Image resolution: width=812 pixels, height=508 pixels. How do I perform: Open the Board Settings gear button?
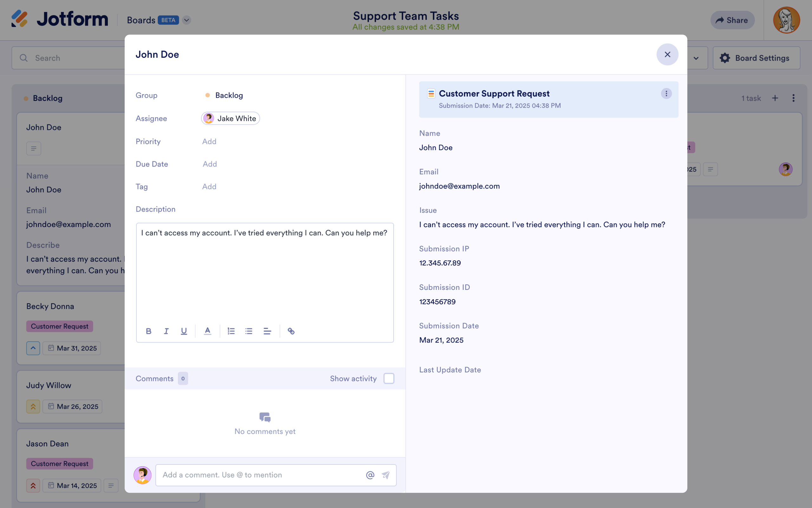pyautogui.click(x=756, y=58)
